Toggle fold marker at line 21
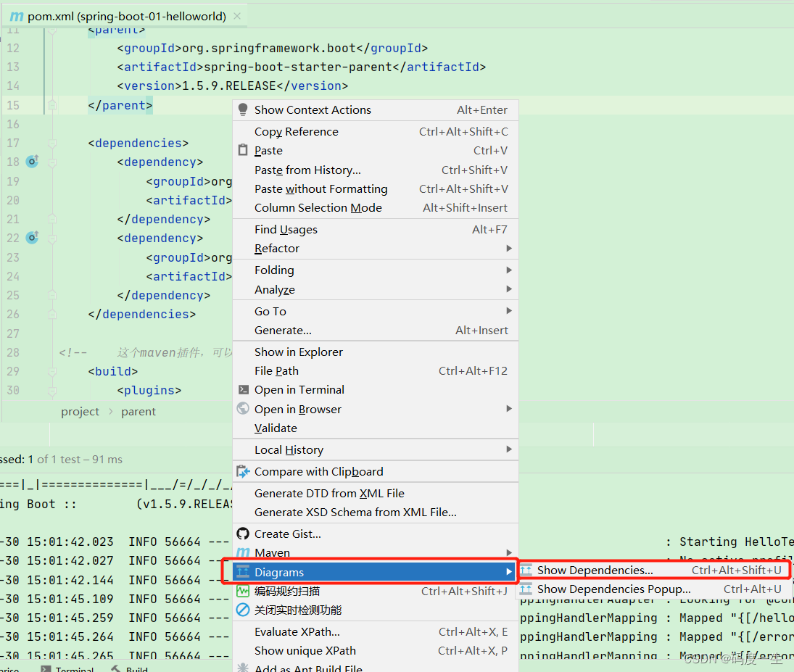This screenshot has height=672, width=794. click(52, 219)
